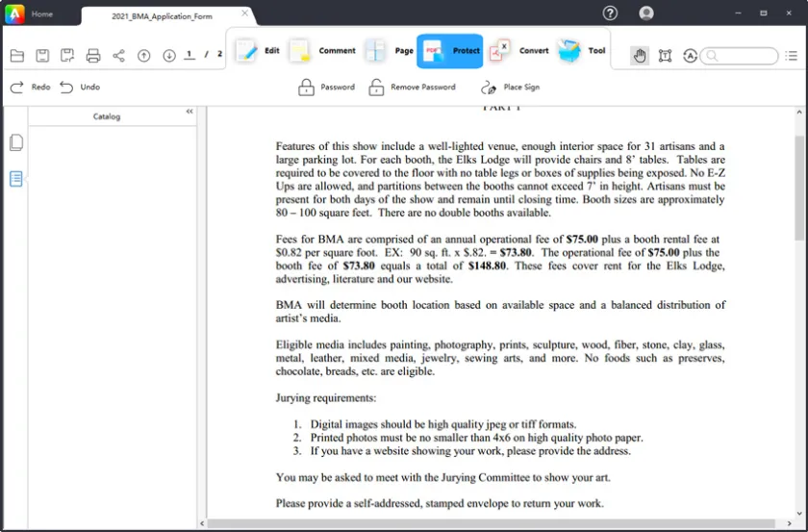Image resolution: width=808 pixels, height=532 pixels.
Task: Switch to the Convert tab
Action: 519,51
